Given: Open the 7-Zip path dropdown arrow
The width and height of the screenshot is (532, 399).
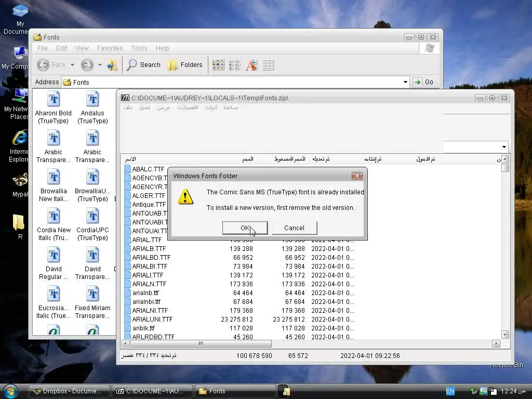Looking at the screenshot, I should pyautogui.click(x=504, y=147).
